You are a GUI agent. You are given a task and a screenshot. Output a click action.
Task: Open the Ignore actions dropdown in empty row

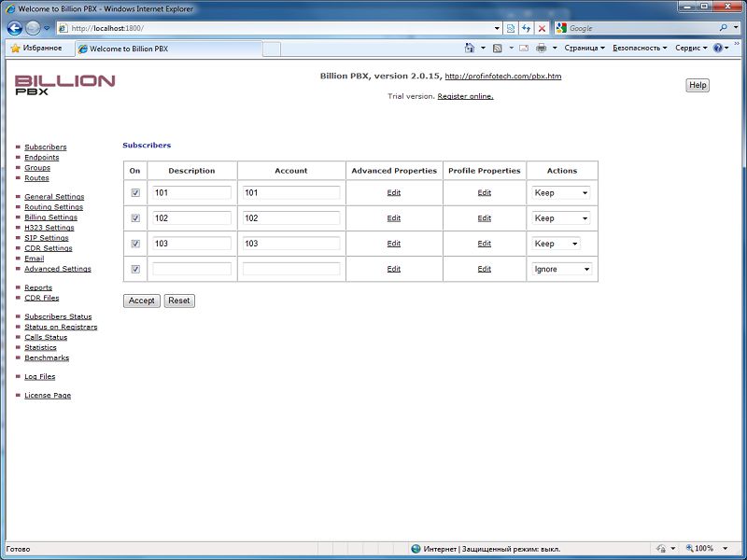(562, 269)
